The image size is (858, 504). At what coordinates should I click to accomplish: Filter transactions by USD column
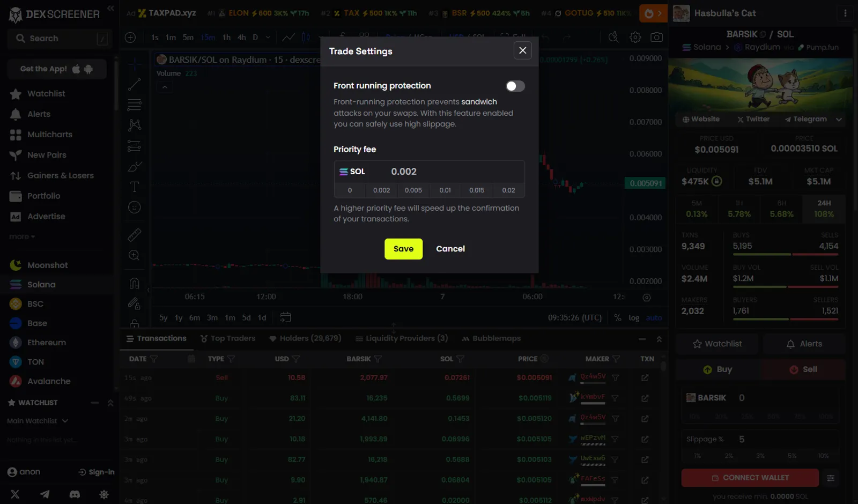click(296, 359)
